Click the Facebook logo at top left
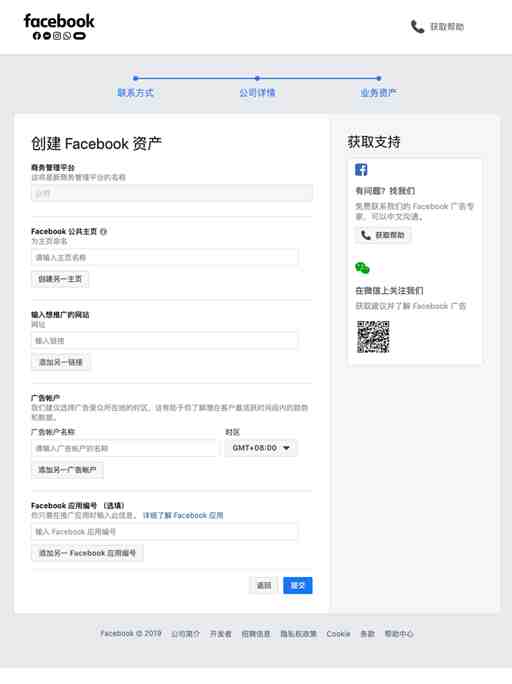 tap(59, 26)
